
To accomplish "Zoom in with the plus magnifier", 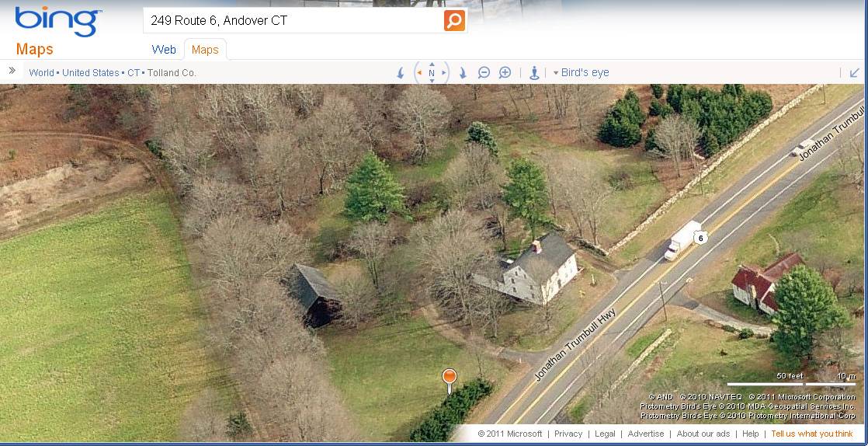I will [505, 72].
